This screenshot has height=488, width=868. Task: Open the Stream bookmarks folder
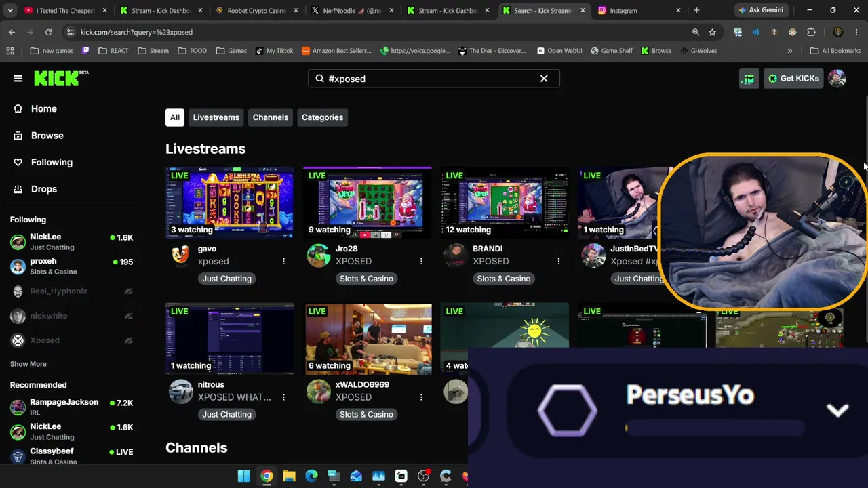point(153,51)
